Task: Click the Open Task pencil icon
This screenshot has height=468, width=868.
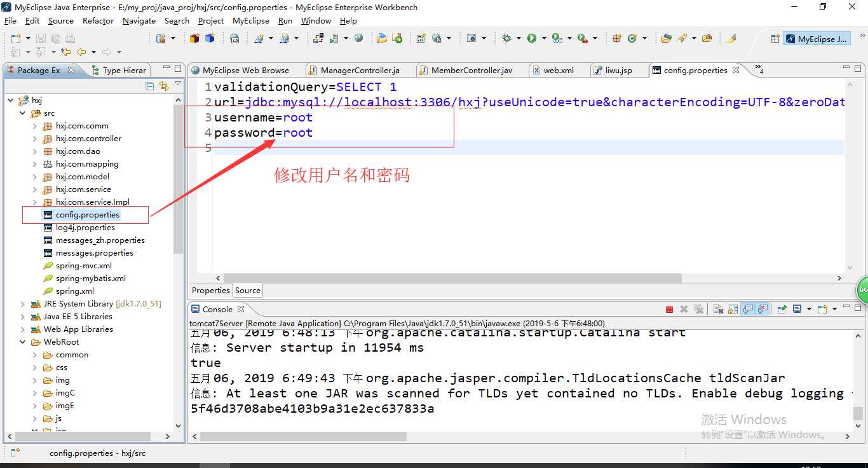Action: tap(731, 39)
